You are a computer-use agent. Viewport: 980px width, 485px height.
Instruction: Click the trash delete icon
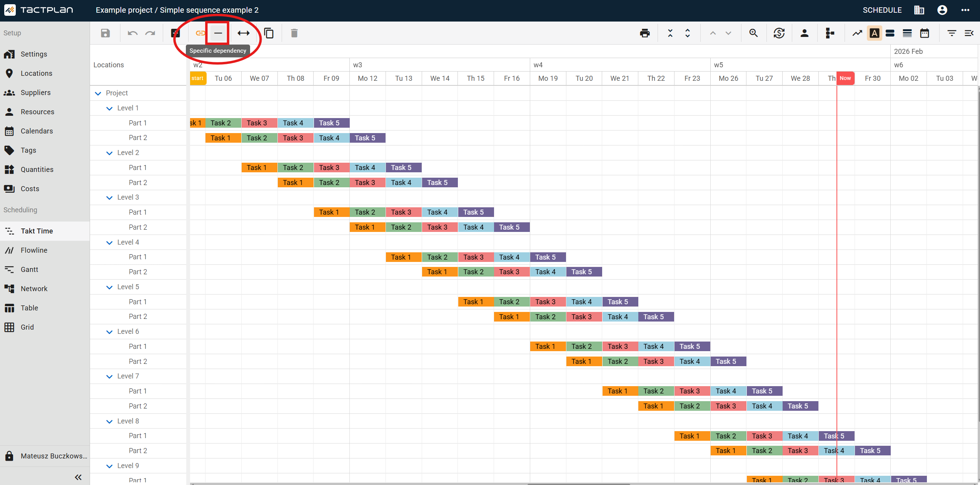tap(294, 33)
